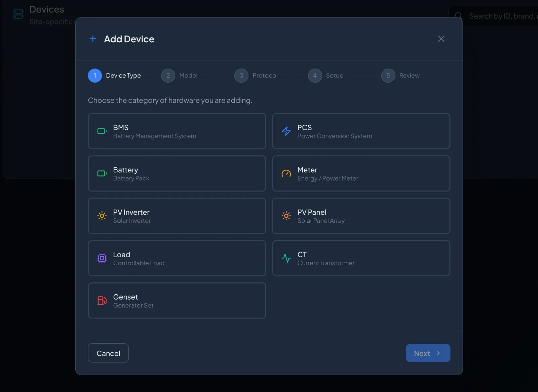Choose the Current Transformer title

pos(302,255)
